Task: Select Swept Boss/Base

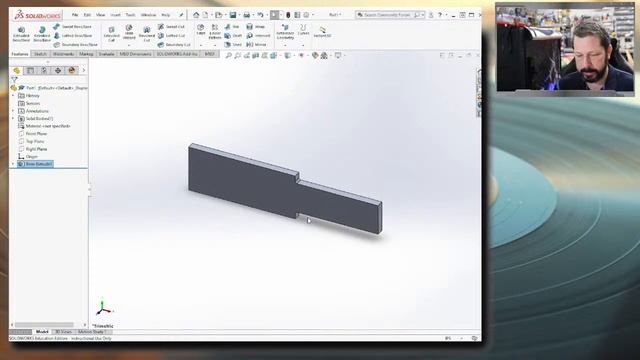Action: 73,27
